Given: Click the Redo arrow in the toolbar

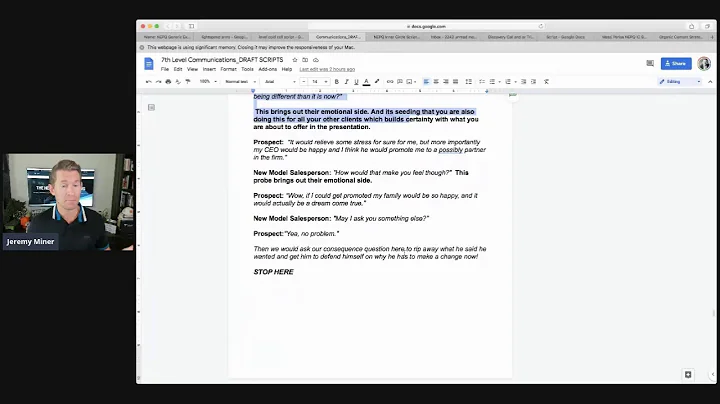Looking at the screenshot, I should point(158,82).
